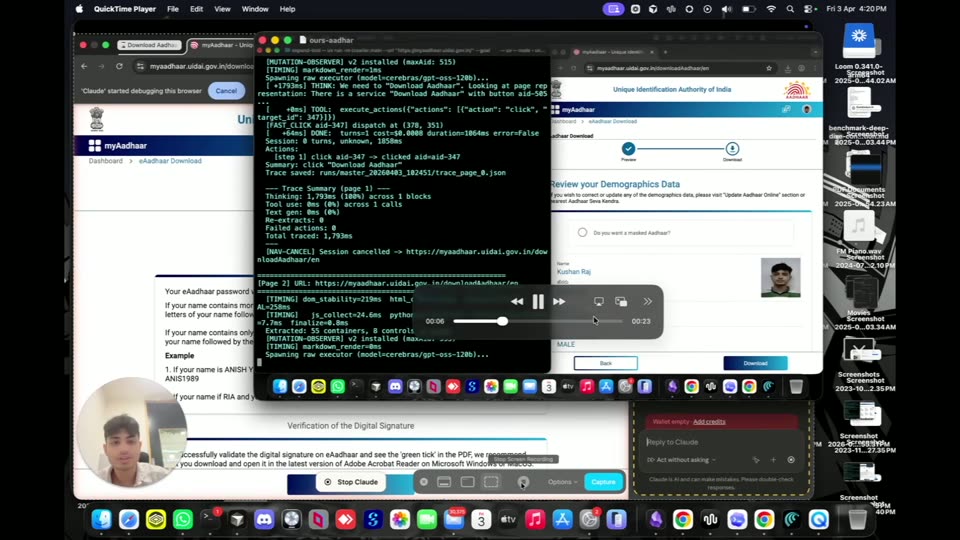Open the Wi-Fi menu
Viewport: 960px width, 540px height.
pos(771,9)
